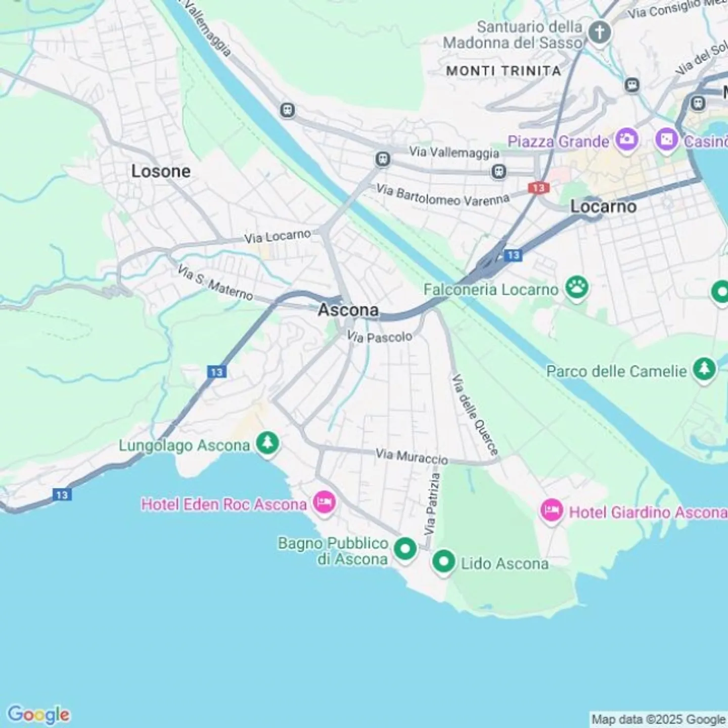This screenshot has height=728, width=728.
Task: Click the route 13 shield near Locarno
Action: coord(538,188)
